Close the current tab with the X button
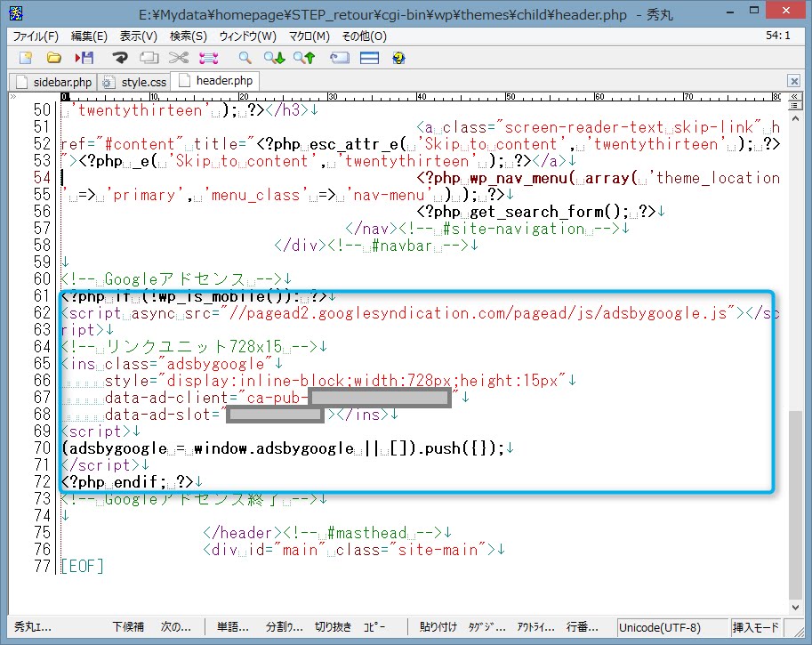Screen dimensions: 812x645 coord(794,81)
